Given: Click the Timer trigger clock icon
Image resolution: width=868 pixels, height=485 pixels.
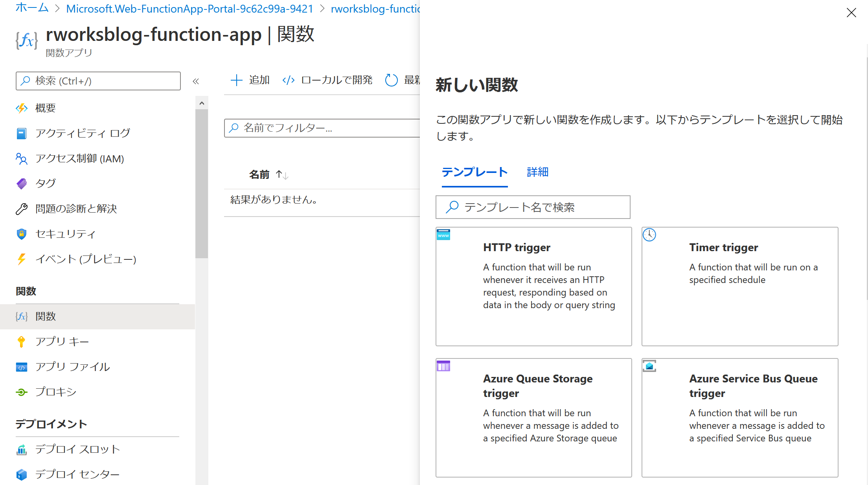Looking at the screenshot, I should pyautogui.click(x=649, y=235).
